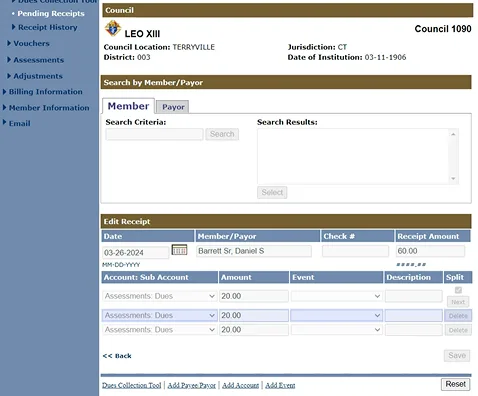Open the Event dropdown in the first row

pos(336,296)
